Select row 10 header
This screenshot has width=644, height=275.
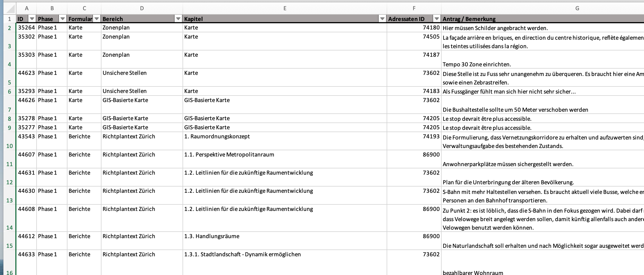click(10, 141)
